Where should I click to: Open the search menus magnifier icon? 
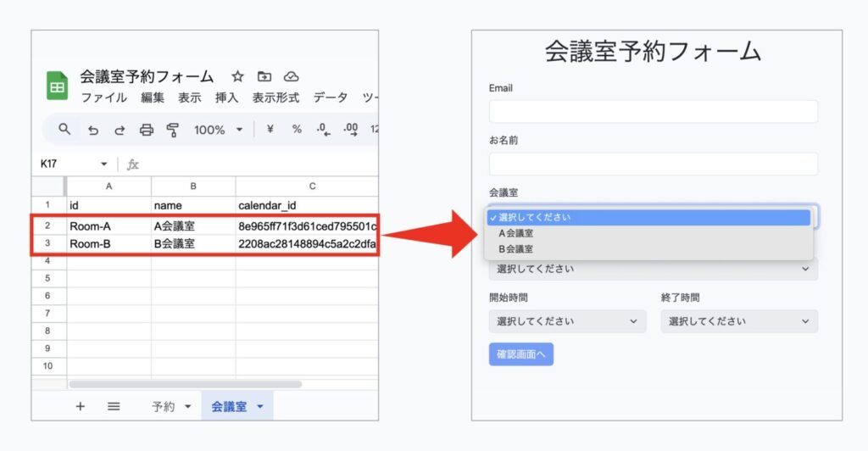click(64, 129)
